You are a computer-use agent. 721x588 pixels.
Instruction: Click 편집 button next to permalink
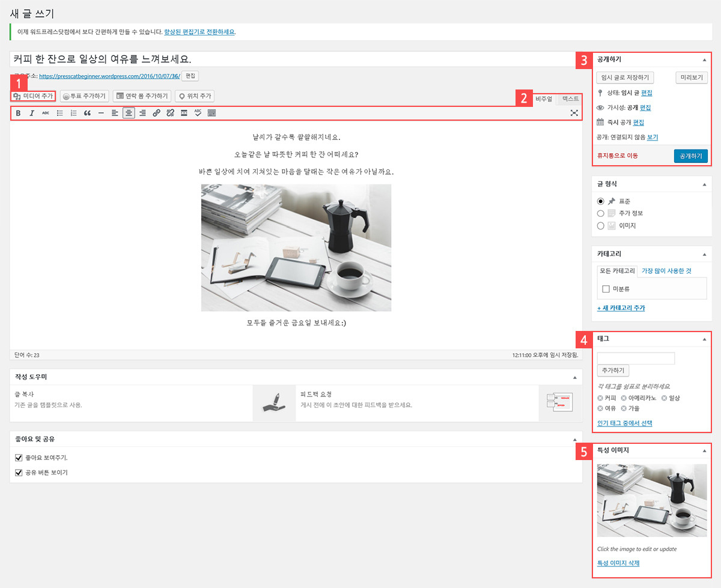pos(190,76)
